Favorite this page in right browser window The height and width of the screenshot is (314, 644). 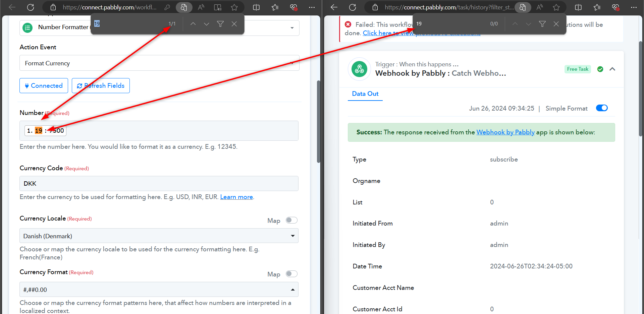(556, 7)
